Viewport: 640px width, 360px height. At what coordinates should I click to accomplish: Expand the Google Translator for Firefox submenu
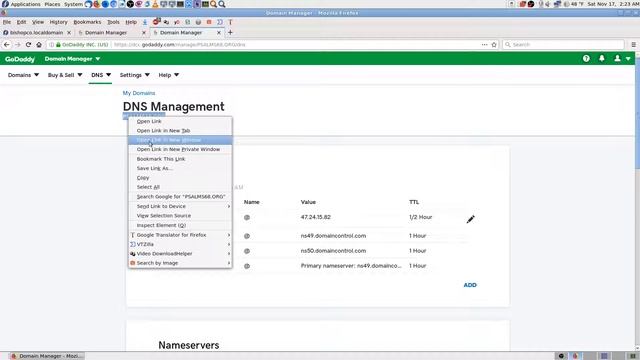[180, 235]
